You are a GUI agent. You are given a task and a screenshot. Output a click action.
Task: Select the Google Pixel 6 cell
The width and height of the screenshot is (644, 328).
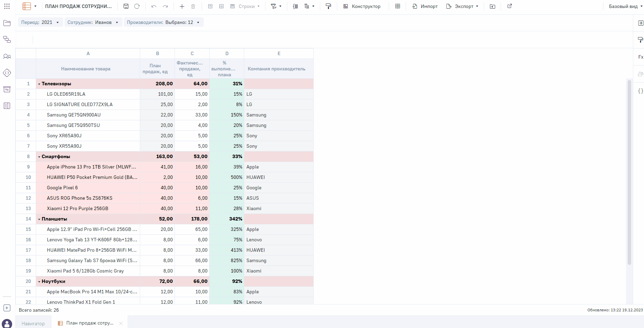pos(88,188)
